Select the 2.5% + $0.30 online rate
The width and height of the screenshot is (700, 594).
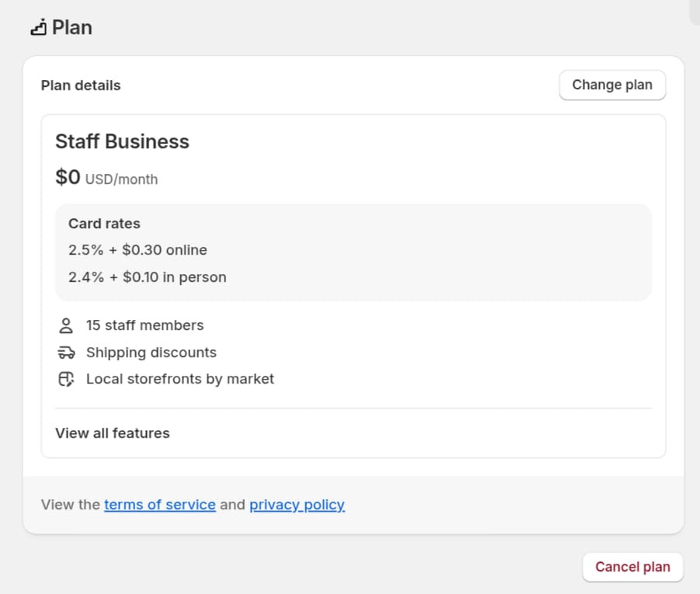coord(138,250)
